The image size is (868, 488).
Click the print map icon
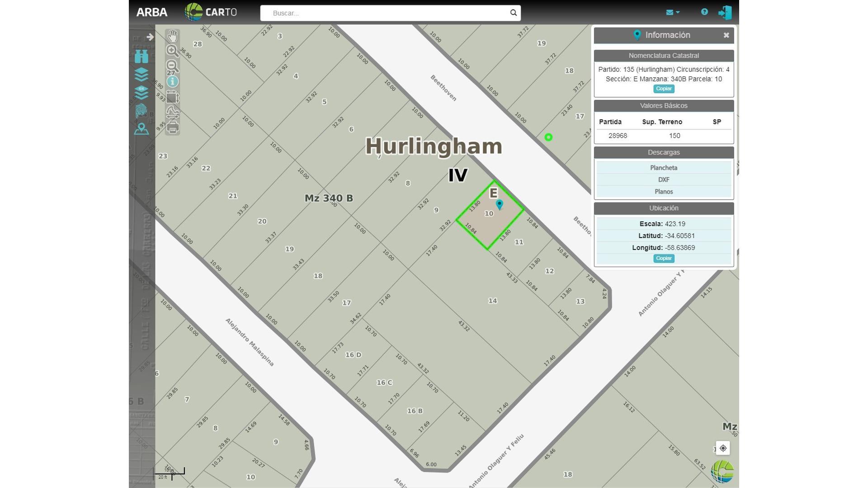point(172,127)
